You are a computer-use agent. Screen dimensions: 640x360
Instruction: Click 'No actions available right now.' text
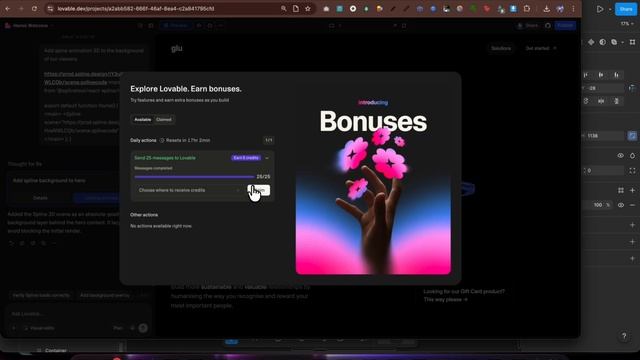click(161, 226)
